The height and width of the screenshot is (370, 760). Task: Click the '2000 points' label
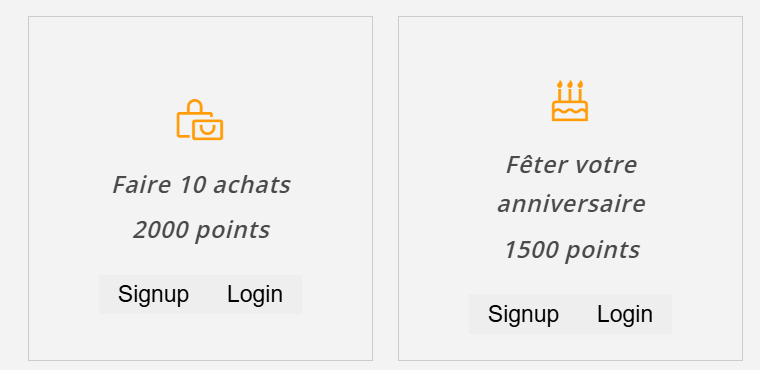201,230
